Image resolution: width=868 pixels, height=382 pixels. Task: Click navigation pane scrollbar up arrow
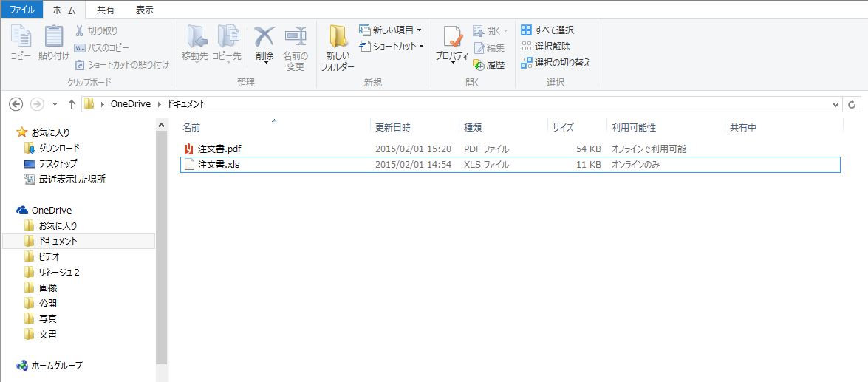click(161, 125)
